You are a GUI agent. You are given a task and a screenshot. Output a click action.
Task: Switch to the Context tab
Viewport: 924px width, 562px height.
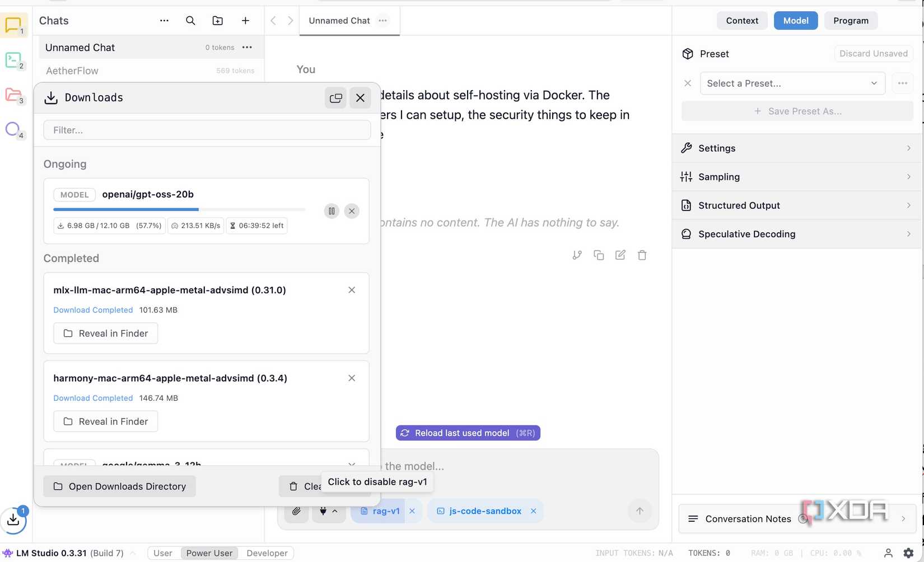click(x=742, y=21)
